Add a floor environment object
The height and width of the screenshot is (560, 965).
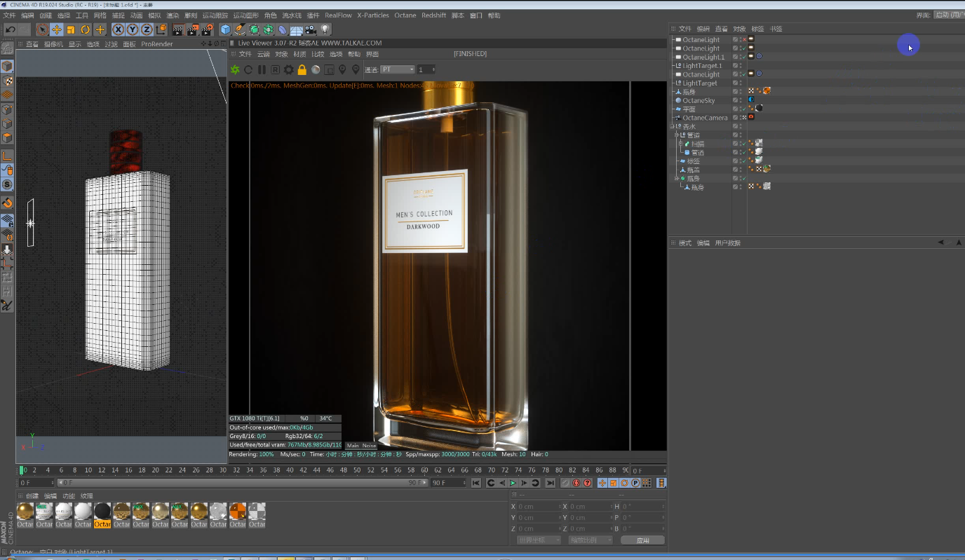[x=297, y=29]
